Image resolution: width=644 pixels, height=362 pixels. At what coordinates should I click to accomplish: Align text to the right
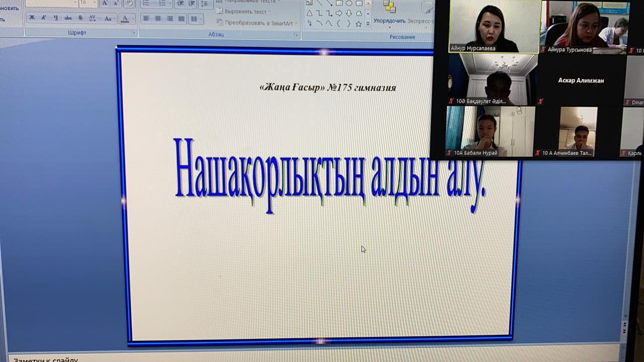tap(170, 19)
